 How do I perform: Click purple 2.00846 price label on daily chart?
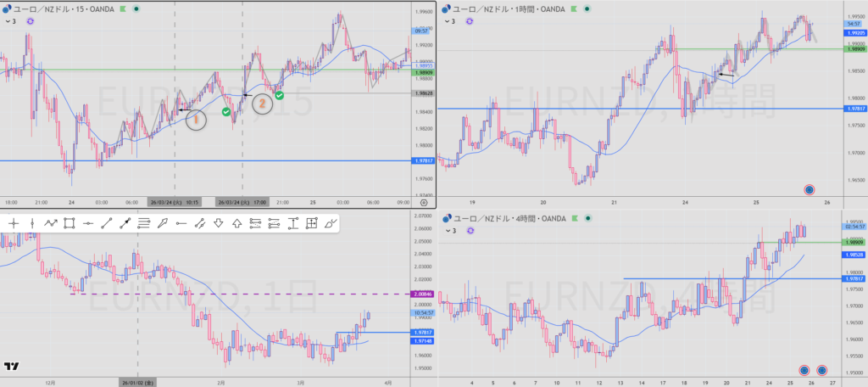(x=421, y=294)
